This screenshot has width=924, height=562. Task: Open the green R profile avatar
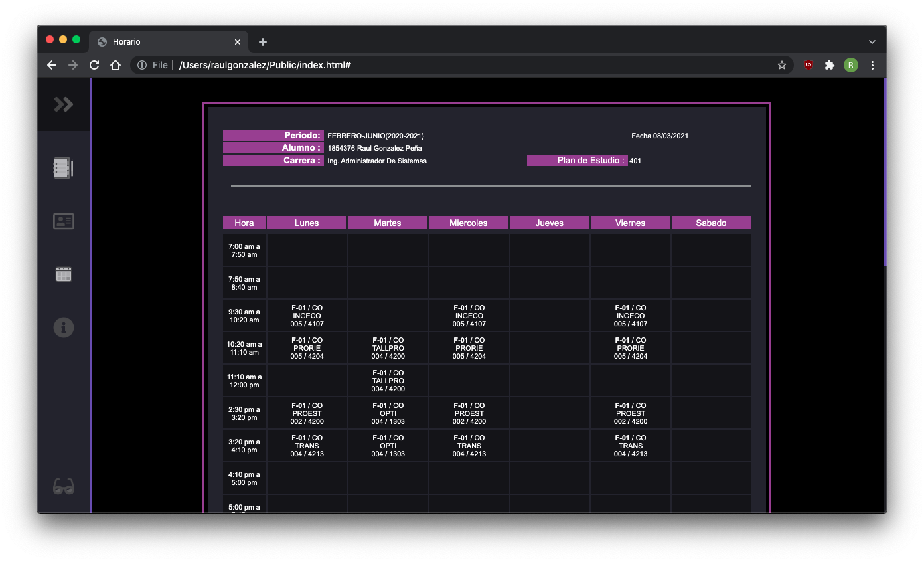(851, 65)
